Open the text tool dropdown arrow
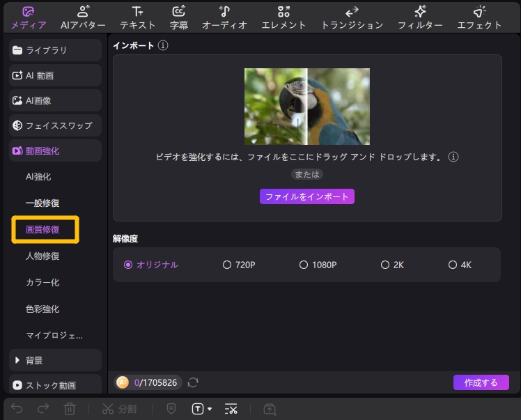Image resolution: width=521 pixels, height=420 pixels. (210, 410)
